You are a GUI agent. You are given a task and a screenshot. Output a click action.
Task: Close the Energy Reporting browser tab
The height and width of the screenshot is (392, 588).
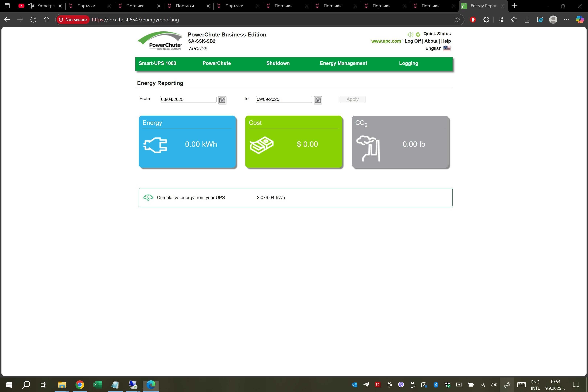502,6
